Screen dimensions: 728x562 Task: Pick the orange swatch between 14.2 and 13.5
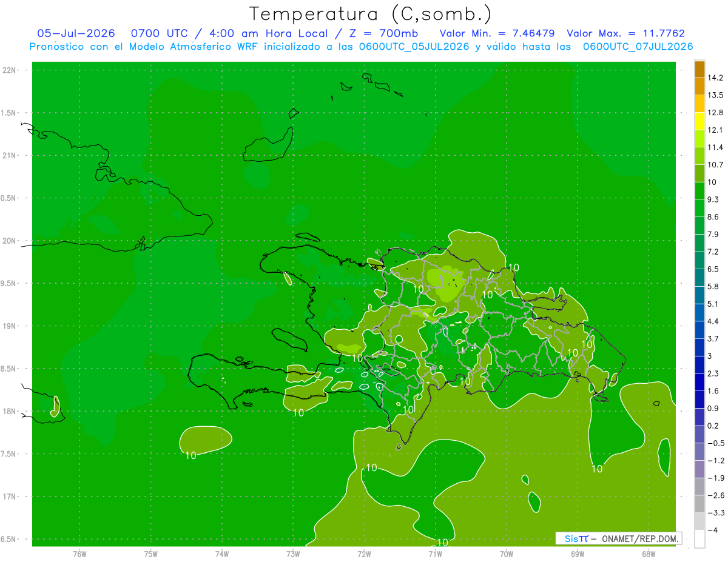point(699,86)
